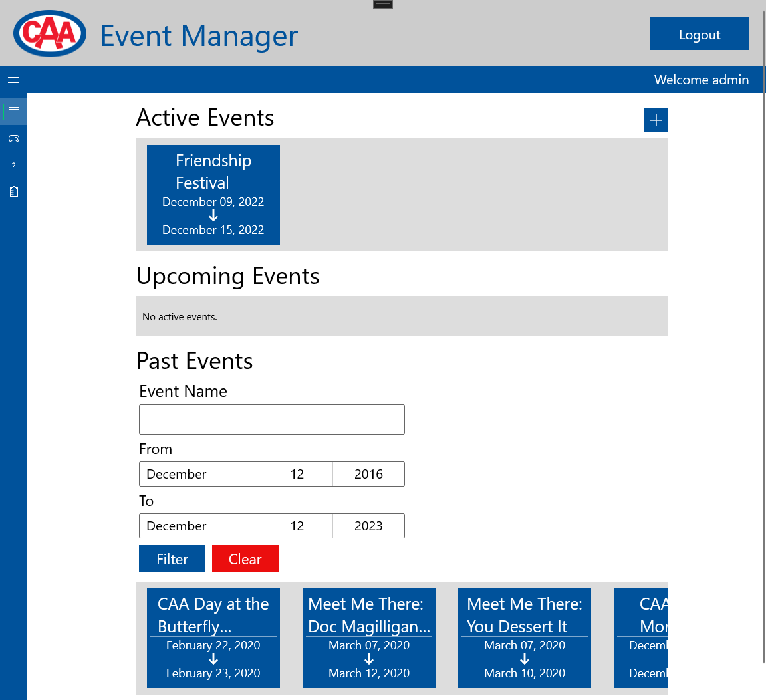Viewport: 766px width, 700px height.
Task: Open the question mark sidebar icon
Action: [13, 166]
